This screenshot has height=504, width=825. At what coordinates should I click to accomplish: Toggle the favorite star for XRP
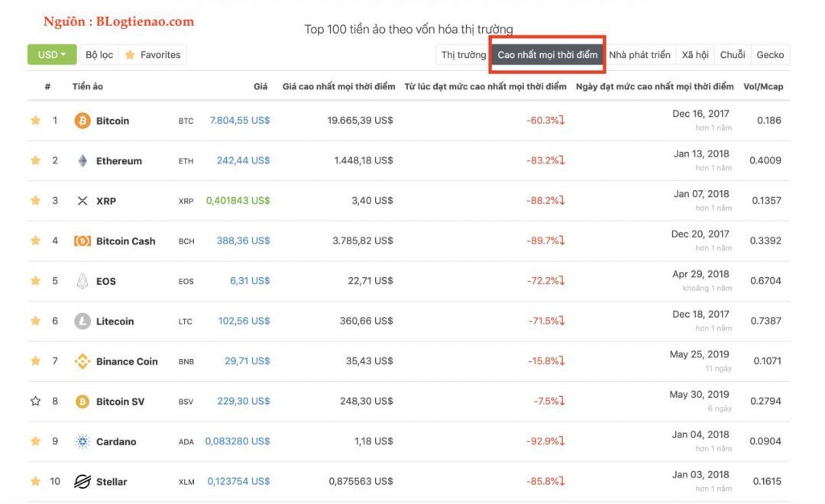tap(35, 200)
